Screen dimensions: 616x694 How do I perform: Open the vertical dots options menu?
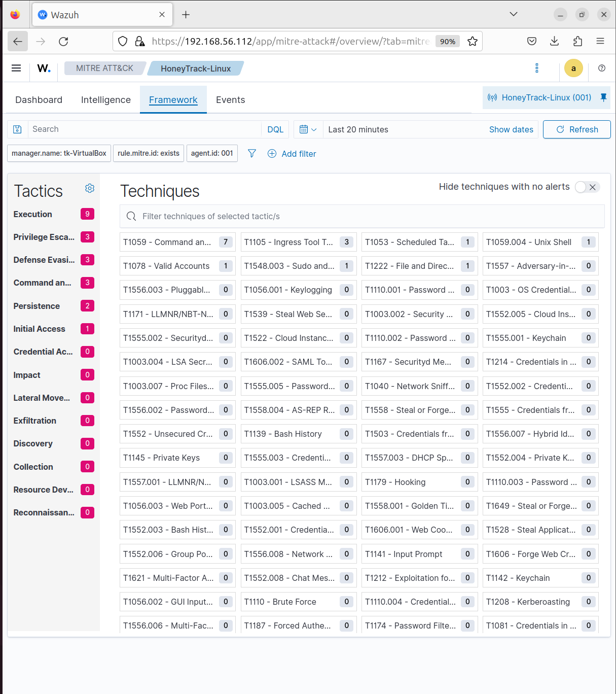(537, 68)
